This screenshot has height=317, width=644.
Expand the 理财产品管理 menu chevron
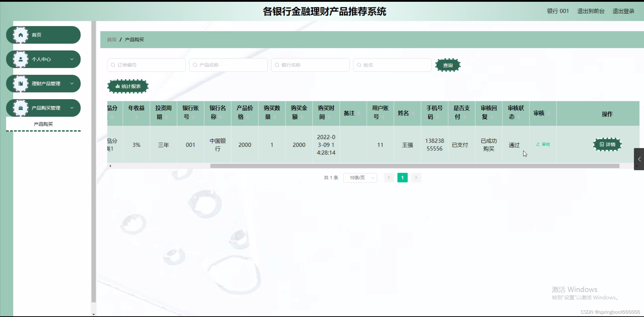[72, 84]
